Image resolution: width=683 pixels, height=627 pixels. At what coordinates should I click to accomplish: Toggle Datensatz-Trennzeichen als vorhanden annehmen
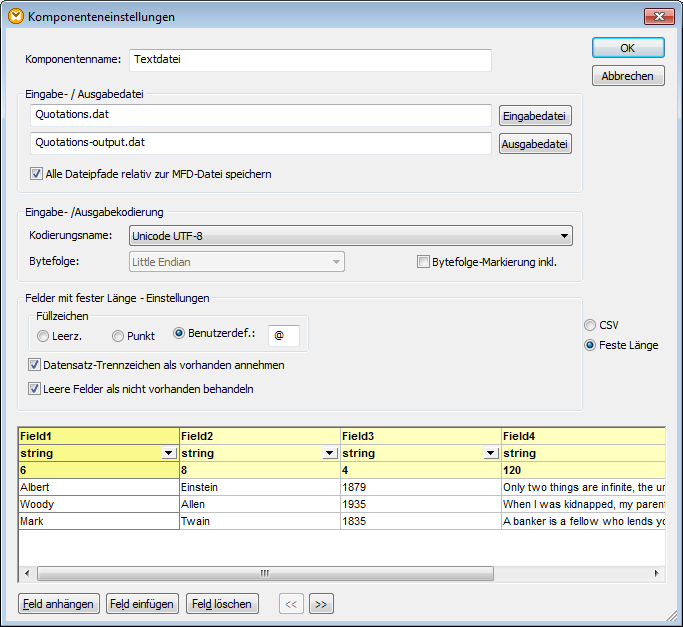[x=35, y=365]
